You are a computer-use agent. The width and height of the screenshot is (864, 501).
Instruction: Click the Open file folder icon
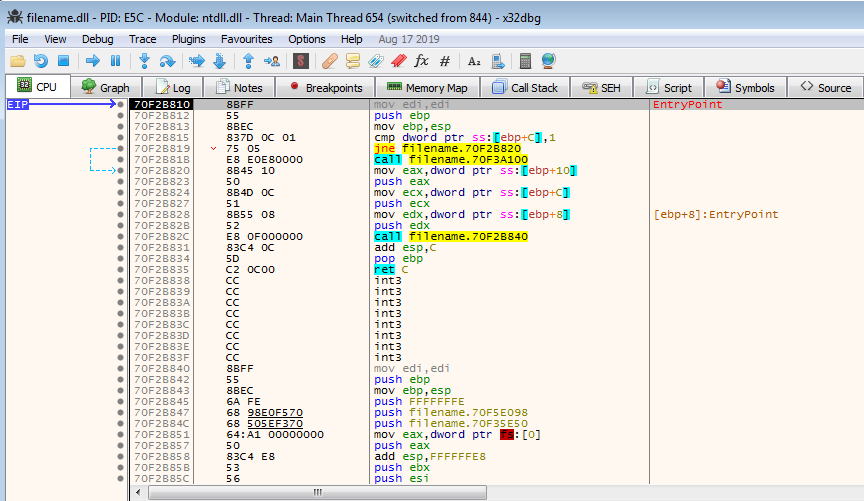tap(19, 61)
